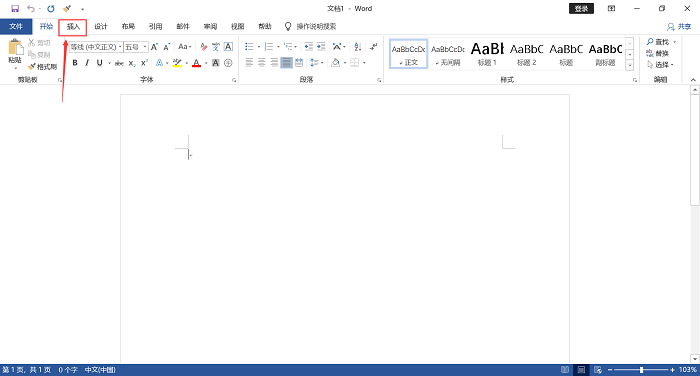
Task: Toggle underline formatting
Action: (99, 63)
